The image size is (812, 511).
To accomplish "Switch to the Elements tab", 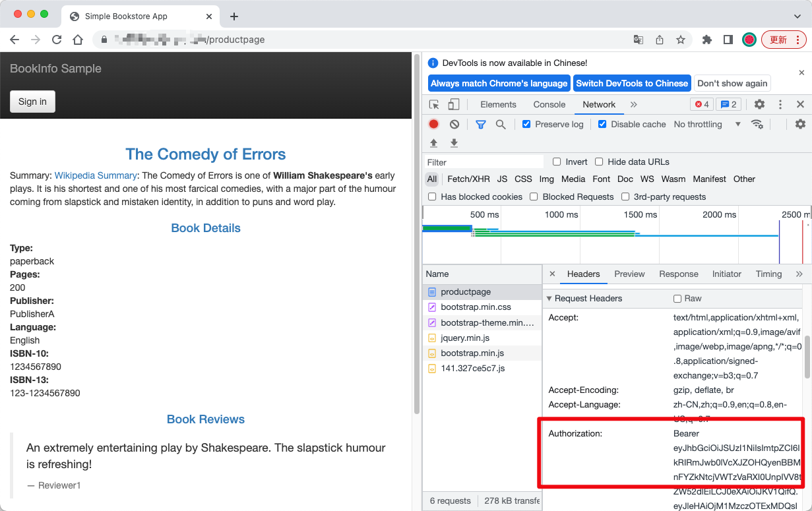I will tap(498, 104).
